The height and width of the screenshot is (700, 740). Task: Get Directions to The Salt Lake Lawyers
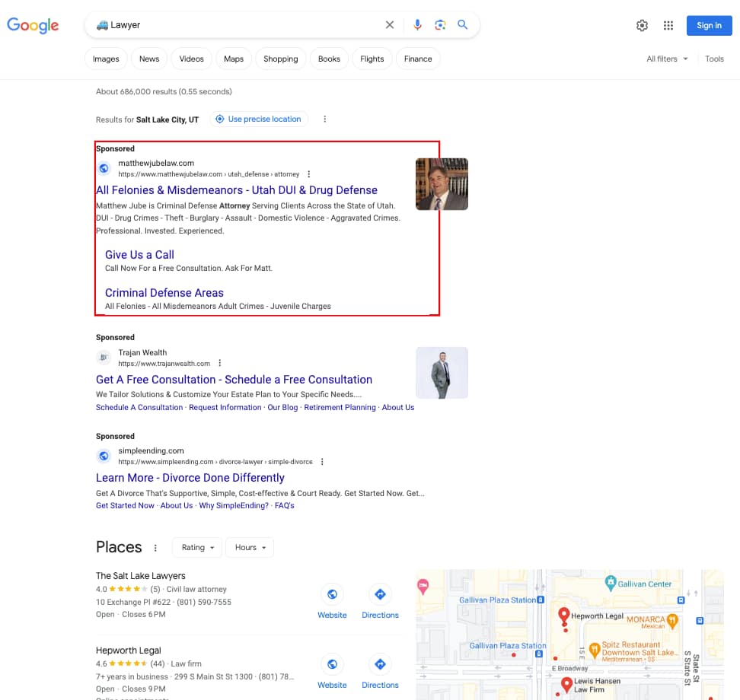point(380,602)
